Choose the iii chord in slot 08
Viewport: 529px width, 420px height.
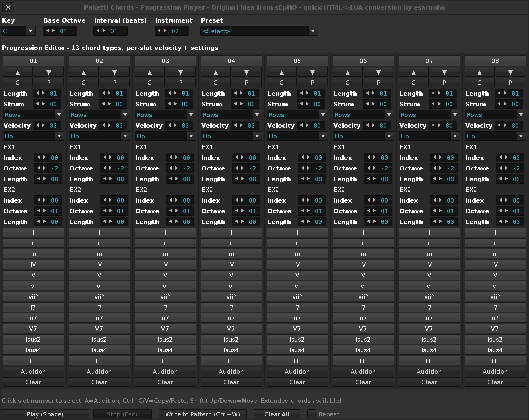[x=495, y=254]
